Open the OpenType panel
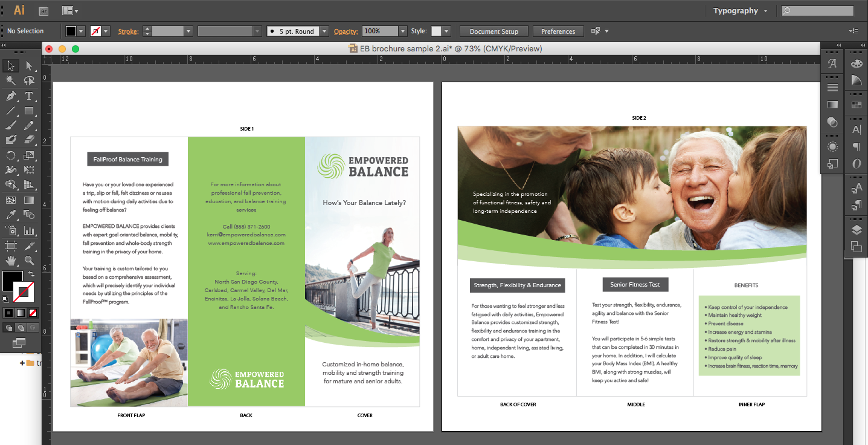 pos(857,164)
